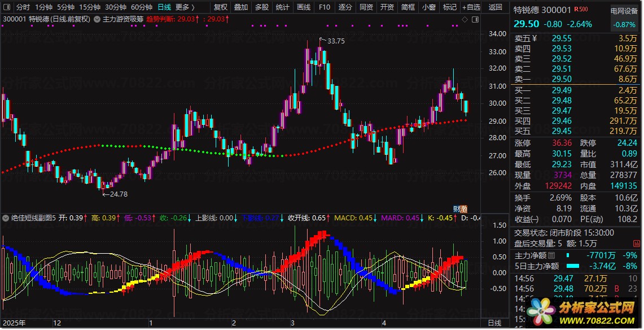Click the +自选 add to watchlist button
Screen dimensions: 644x330
tap(471, 7)
